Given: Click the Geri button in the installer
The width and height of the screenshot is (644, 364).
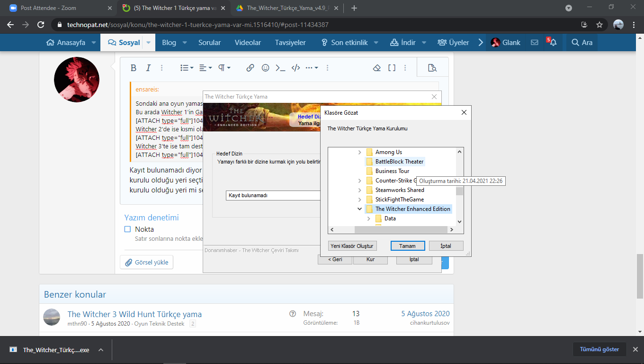Looking at the screenshot, I should point(335,259).
